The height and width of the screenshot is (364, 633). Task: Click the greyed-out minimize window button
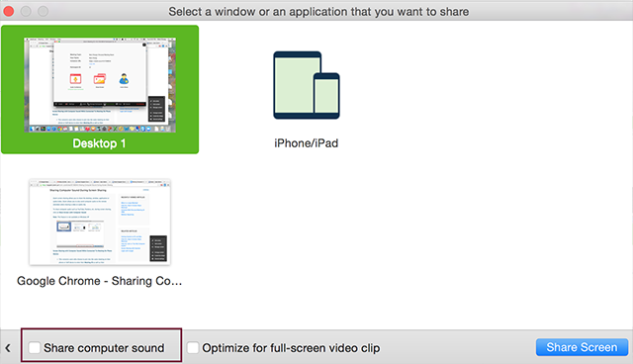pyautogui.click(x=26, y=11)
